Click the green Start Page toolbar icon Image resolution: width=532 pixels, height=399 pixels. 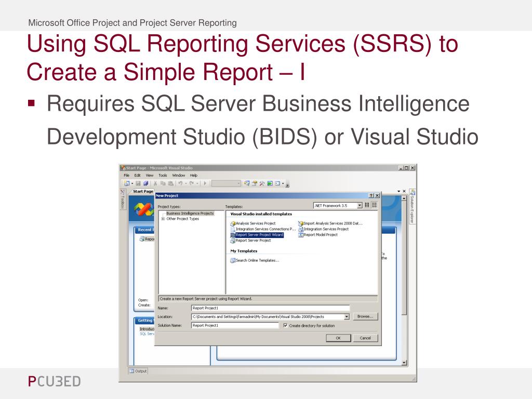click(x=270, y=183)
